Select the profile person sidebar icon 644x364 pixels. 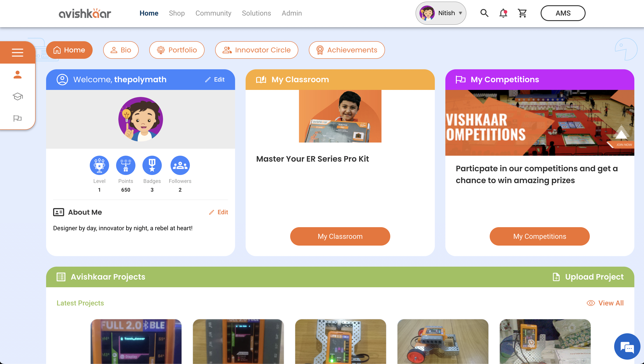point(18,75)
